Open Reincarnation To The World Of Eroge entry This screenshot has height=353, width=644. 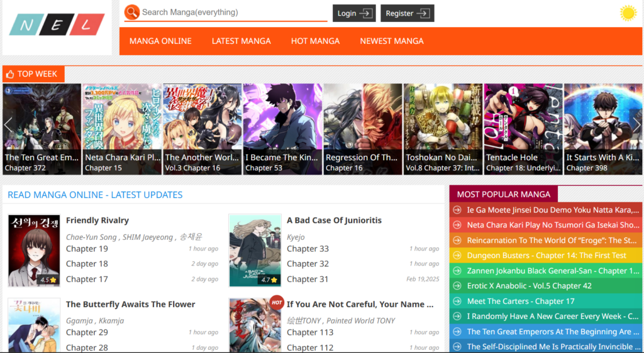click(x=552, y=240)
